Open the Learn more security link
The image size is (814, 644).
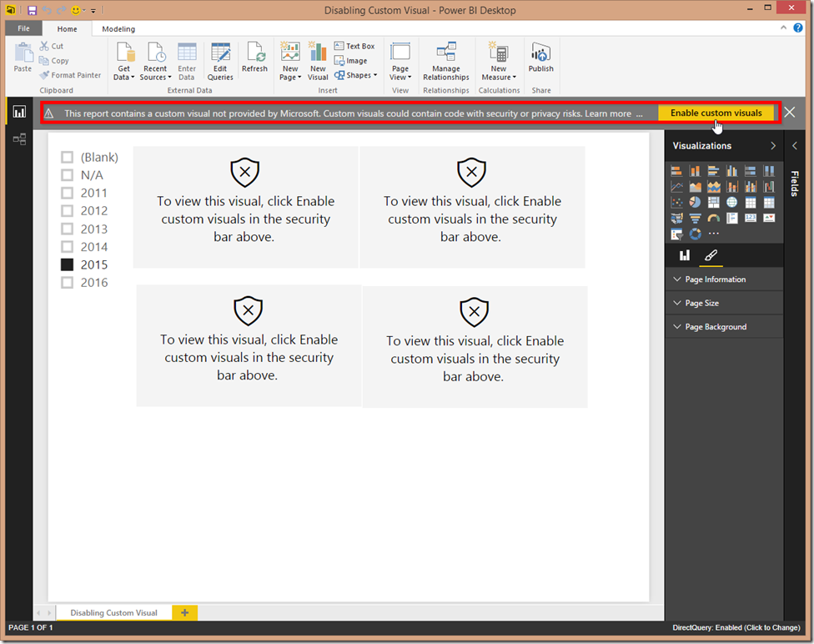tap(608, 113)
